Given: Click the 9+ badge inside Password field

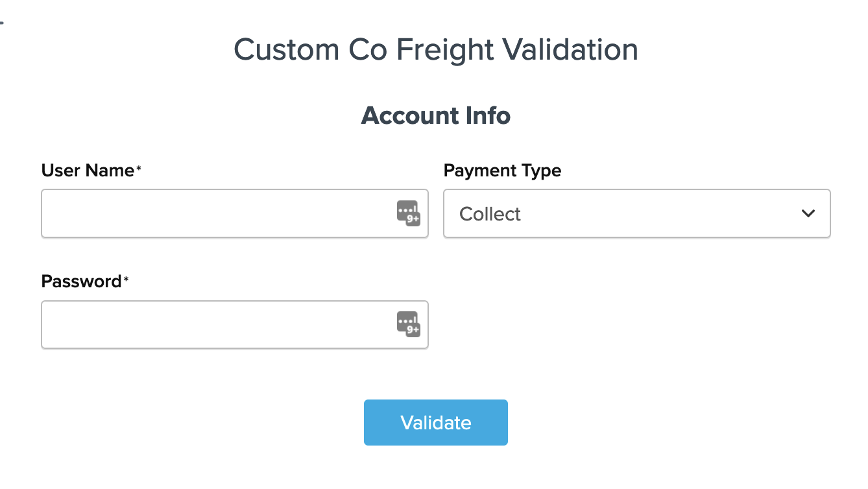Looking at the screenshot, I should click(413, 330).
